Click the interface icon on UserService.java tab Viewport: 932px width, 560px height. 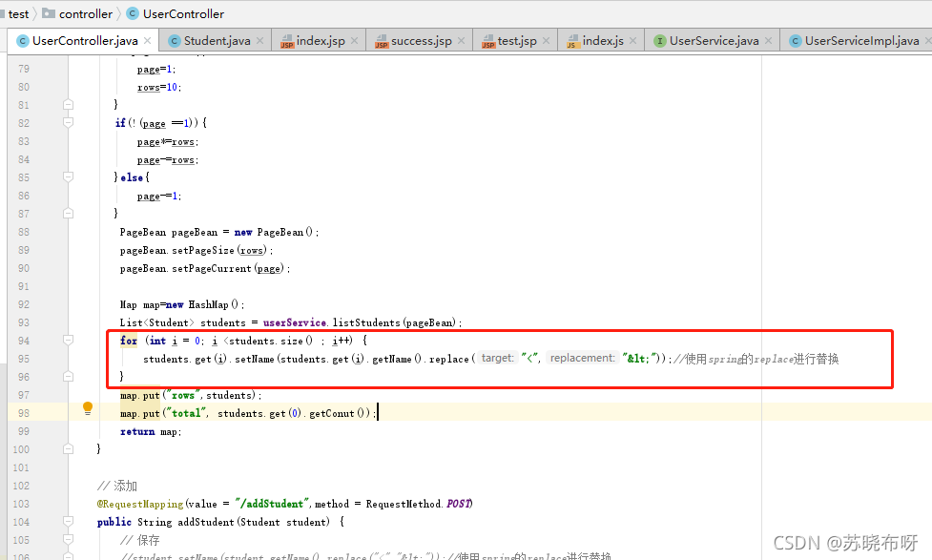[x=660, y=41]
